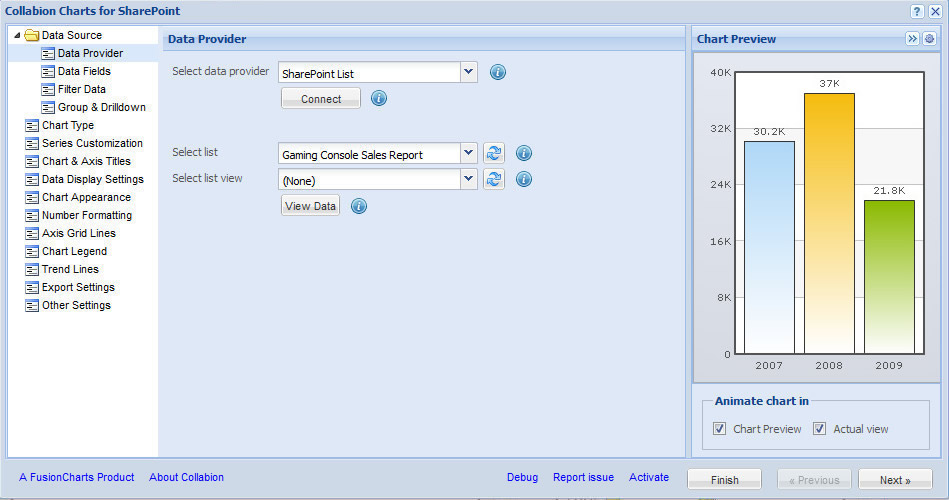
Task: Click the Report issue link
Action: (x=583, y=477)
